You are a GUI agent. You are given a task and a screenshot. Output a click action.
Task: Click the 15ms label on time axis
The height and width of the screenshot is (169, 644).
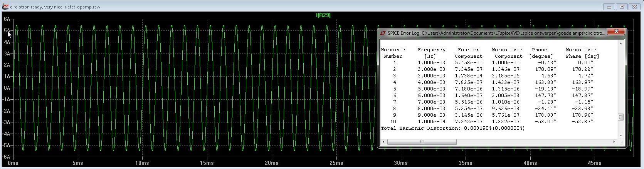[x=207, y=163]
